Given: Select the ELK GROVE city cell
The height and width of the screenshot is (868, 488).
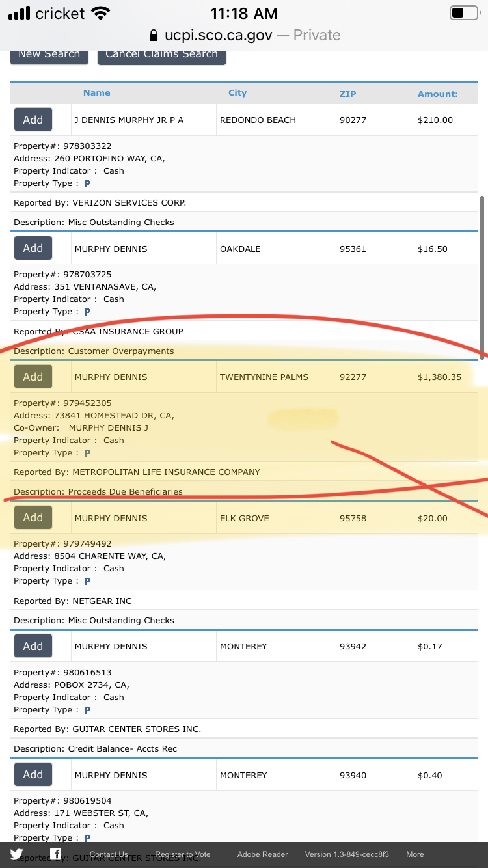Looking at the screenshot, I should [244, 518].
